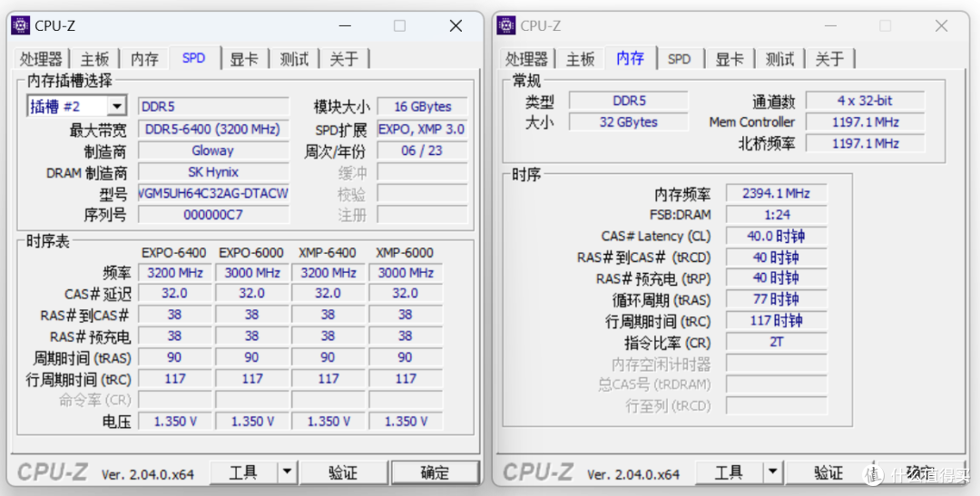This screenshot has width=980, height=496.
Task: Minimize the left CPU-Z window
Action: pos(346,25)
